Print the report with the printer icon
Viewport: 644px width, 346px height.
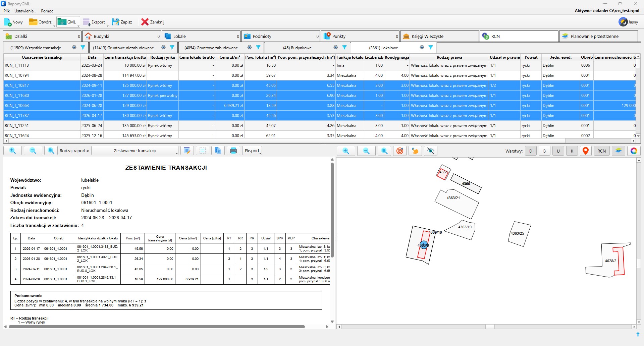[233, 151]
